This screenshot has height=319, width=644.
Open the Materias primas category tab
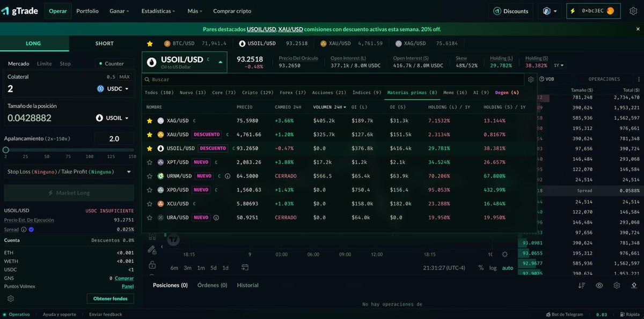click(x=412, y=92)
